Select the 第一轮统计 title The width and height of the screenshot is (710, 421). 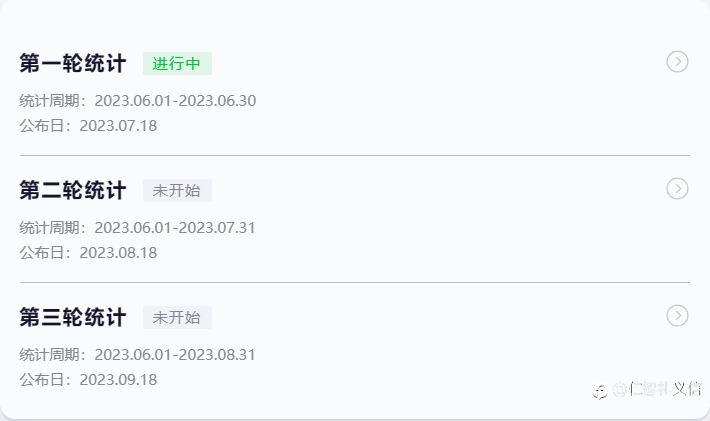pos(73,64)
